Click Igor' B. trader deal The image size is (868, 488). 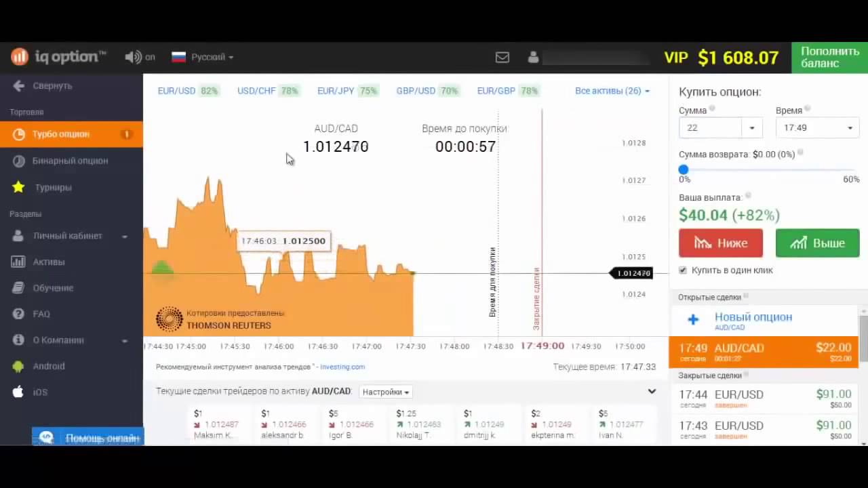(353, 424)
